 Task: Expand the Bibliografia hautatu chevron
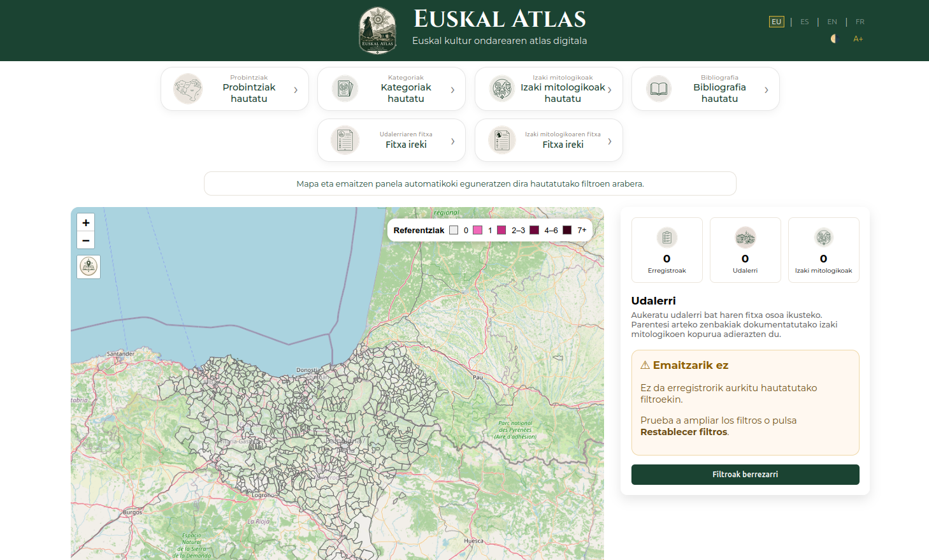(x=767, y=90)
